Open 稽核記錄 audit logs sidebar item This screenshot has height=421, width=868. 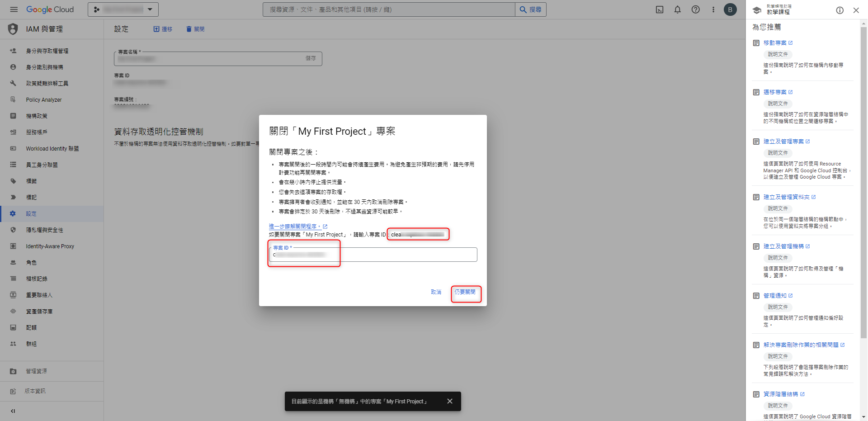click(x=52, y=279)
